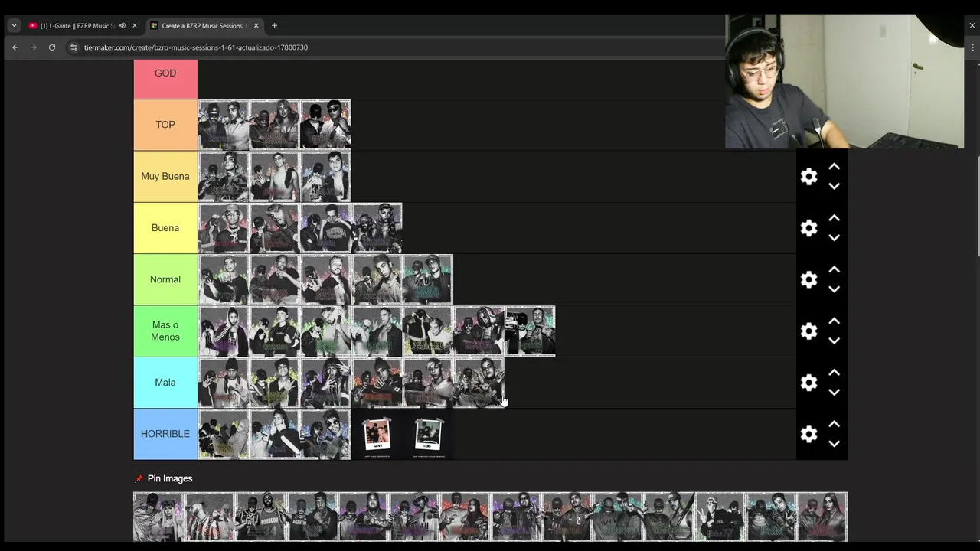Reload the tiermaker page
The image size is (980, 551).
51,47
